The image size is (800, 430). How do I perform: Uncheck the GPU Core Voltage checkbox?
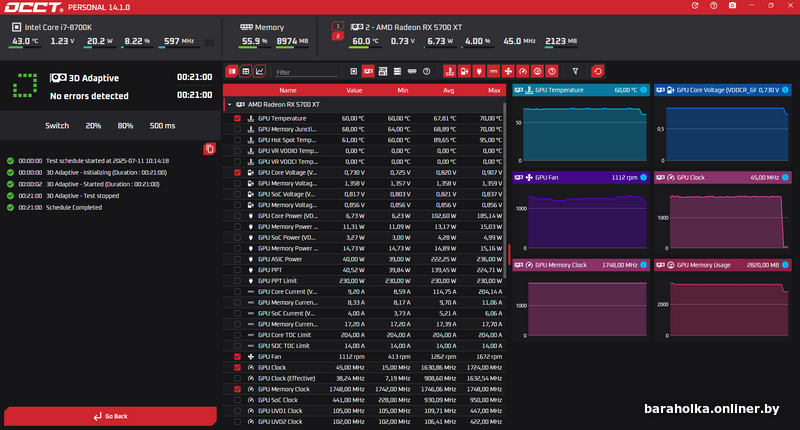(237, 172)
